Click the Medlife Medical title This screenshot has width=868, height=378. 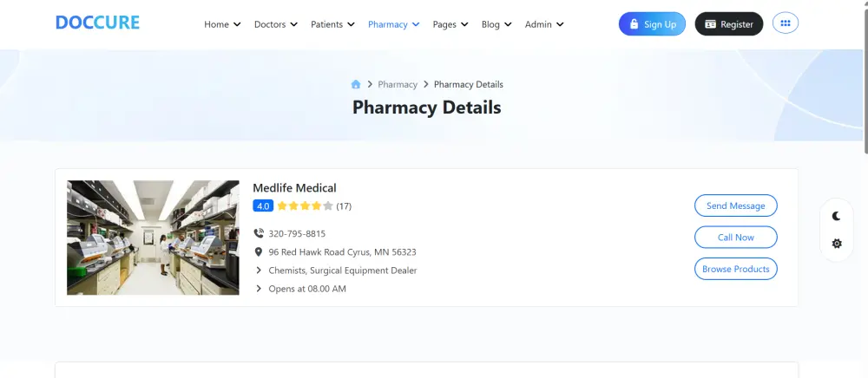coord(294,188)
